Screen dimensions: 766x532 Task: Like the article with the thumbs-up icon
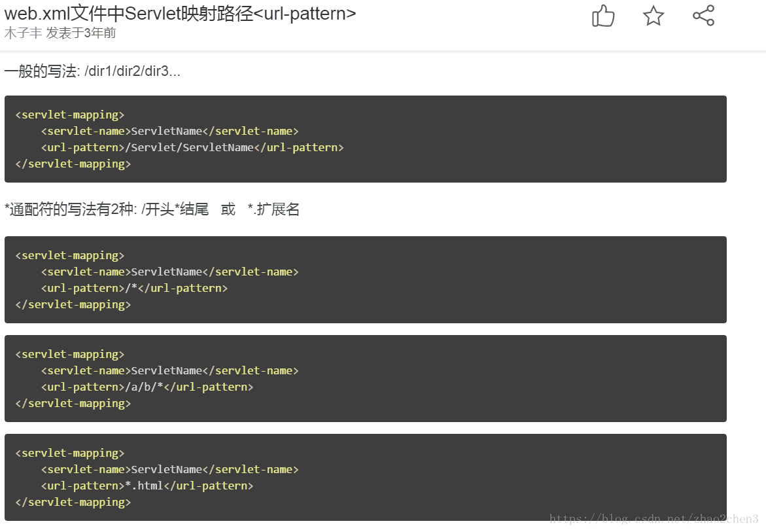[602, 18]
